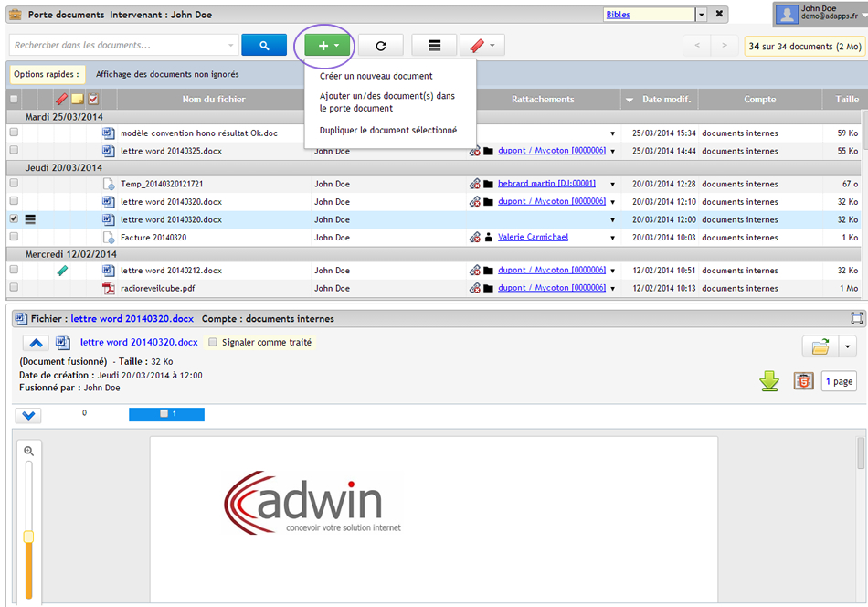
Task: Sort by Date modif. column header
Action: click(660, 99)
